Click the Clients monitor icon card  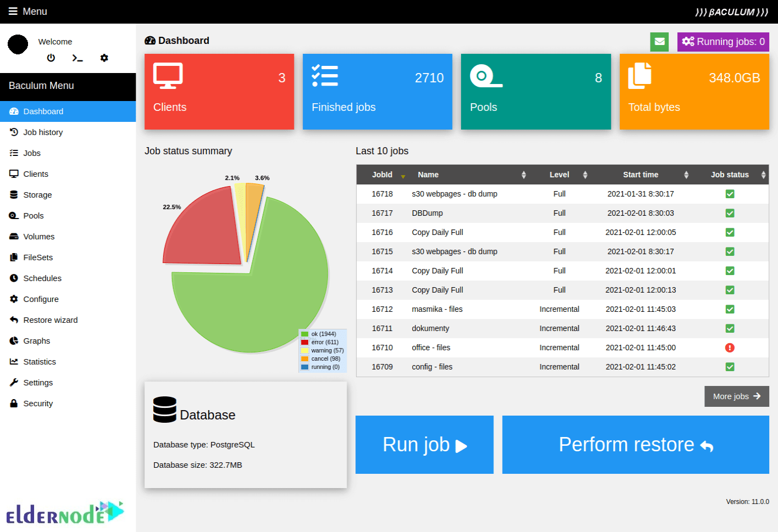(168, 76)
